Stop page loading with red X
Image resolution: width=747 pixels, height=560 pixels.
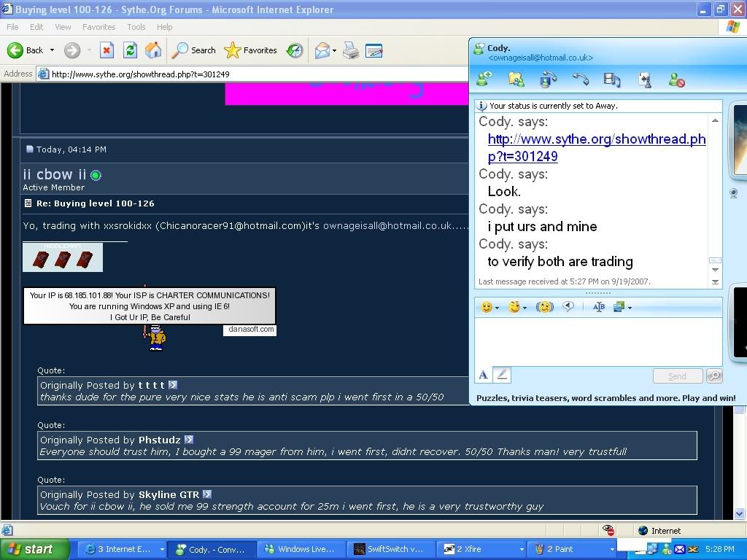[x=107, y=50]
